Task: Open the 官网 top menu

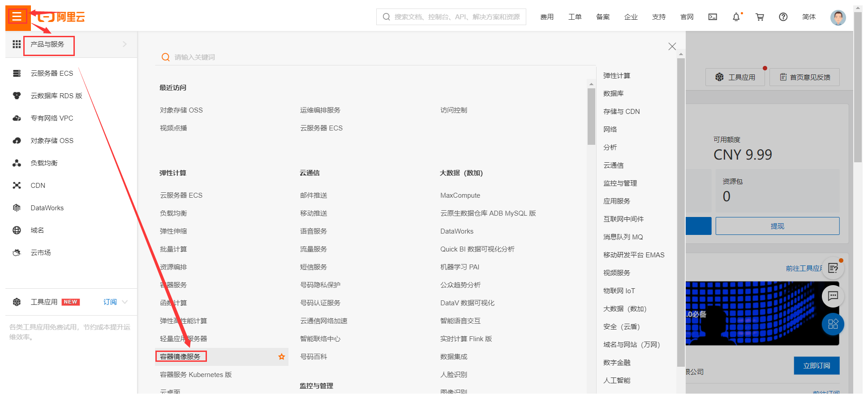Action: pyautogui.click(x=687, y=17)
